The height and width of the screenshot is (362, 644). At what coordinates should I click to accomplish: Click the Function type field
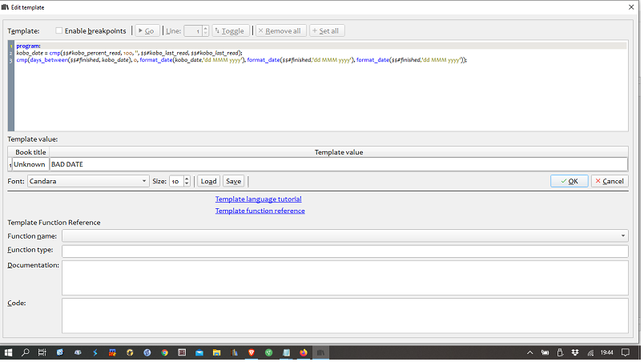[x=345, y=251]
